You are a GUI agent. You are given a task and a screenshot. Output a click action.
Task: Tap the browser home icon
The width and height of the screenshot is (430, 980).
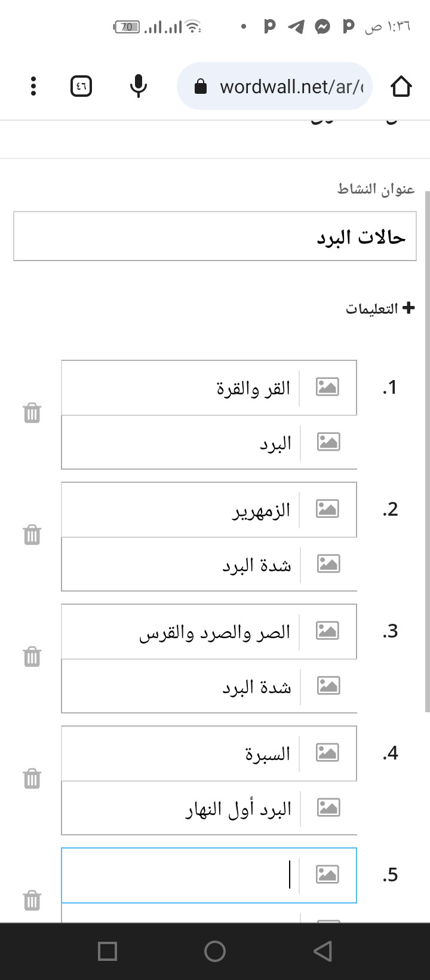(401, 87)
